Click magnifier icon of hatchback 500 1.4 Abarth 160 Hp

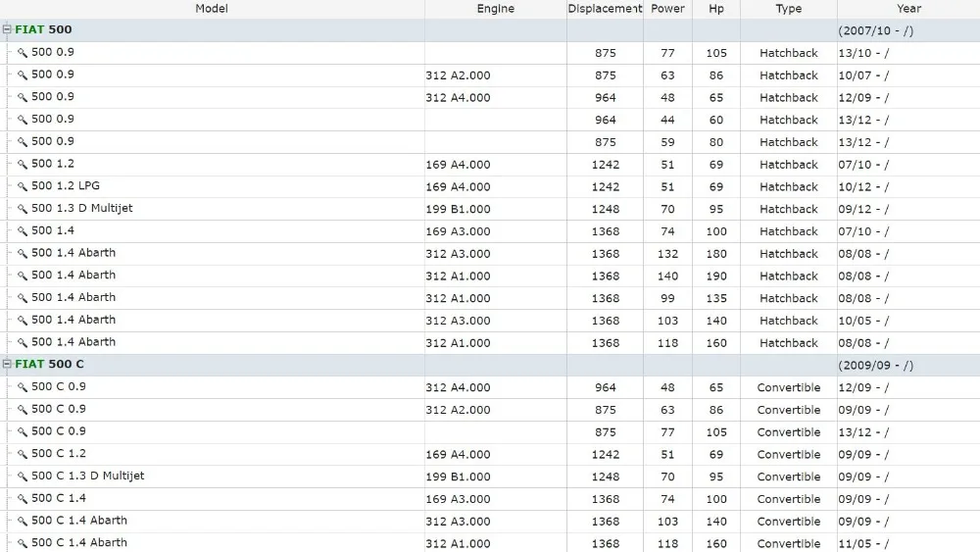[x=23, y=342]
